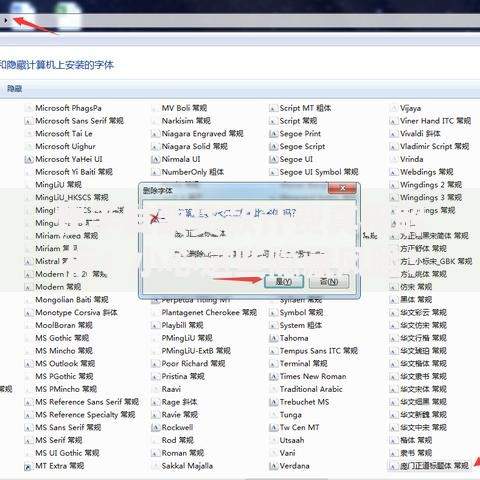This screenshot has height=480, width=480.
Task: Select the MT Extra font icon
Action: pos(29,466)
